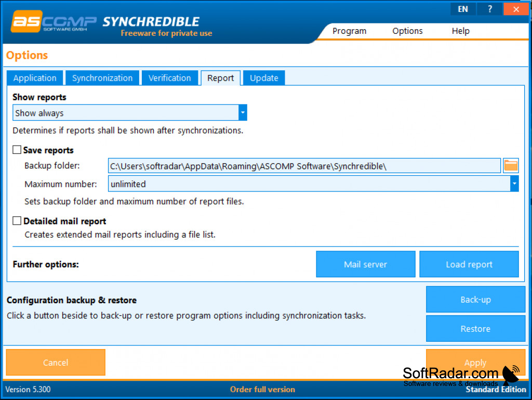Click the Back-up configuration button
Viewport: 532px width, 400px height.
[475, 300]
